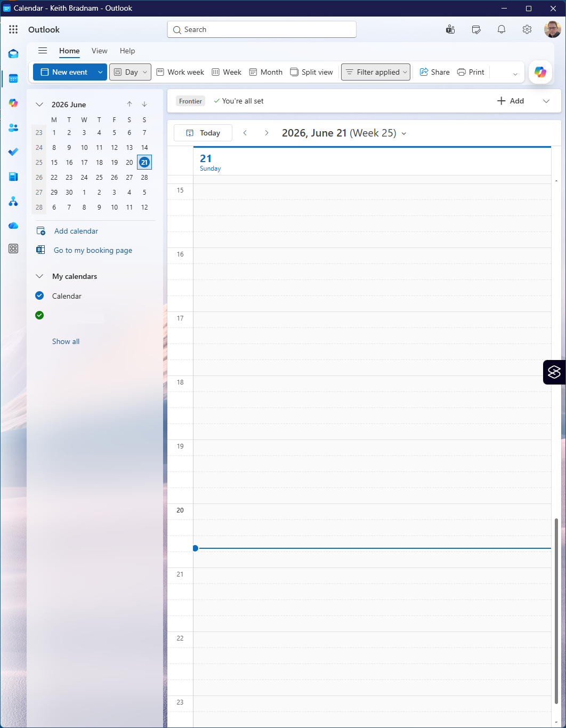
Task: Open the blue floppy-disk app icon in sidebar
Action: click(x=13, y=177)
